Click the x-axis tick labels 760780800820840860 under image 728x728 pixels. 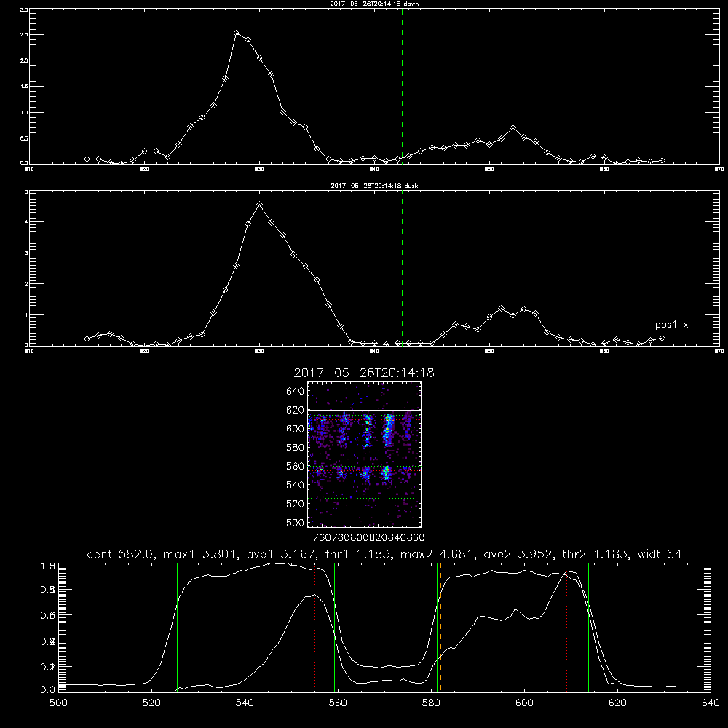(x=368, y=538)
